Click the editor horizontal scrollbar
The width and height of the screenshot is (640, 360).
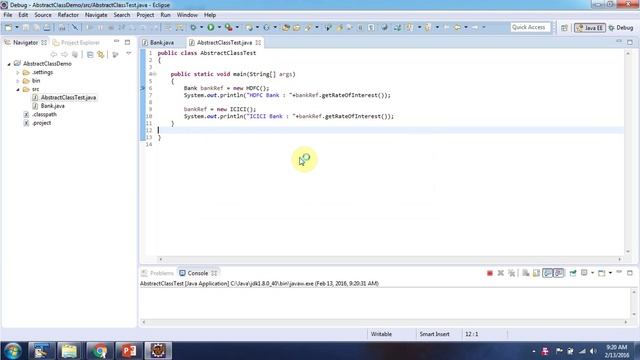point(390,259)
